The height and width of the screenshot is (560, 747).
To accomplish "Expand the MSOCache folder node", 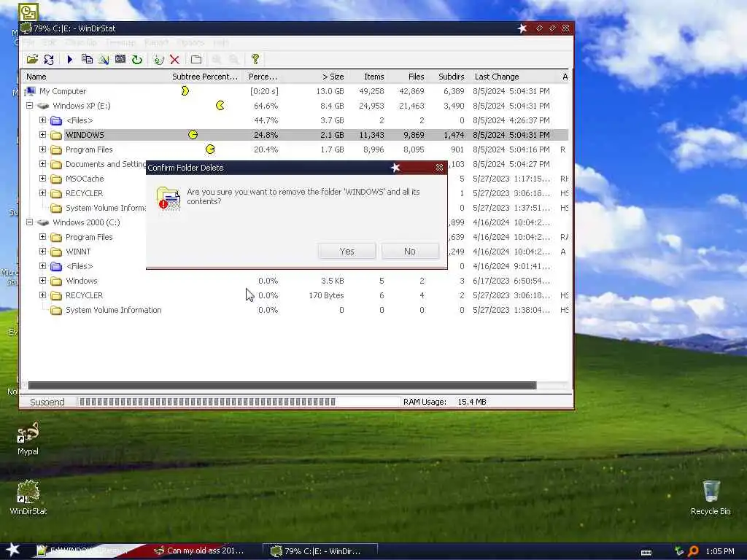I will pos(42,179).
